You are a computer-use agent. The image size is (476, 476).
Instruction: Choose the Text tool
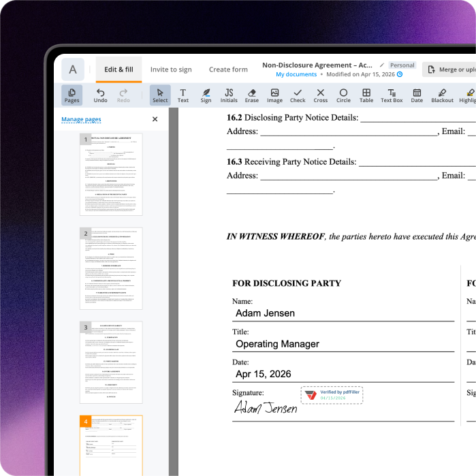pos(183,95)
